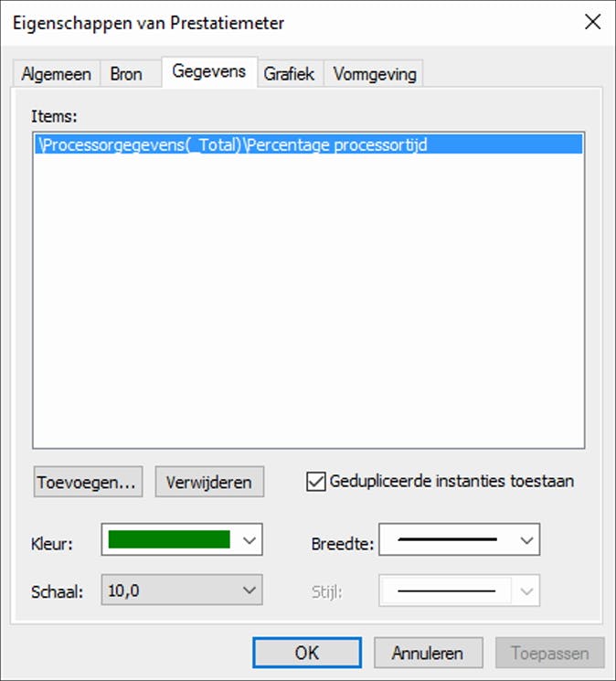Open the Breedte line width dropdown
This screenshot has width=616, height=681.
[460, 539]
